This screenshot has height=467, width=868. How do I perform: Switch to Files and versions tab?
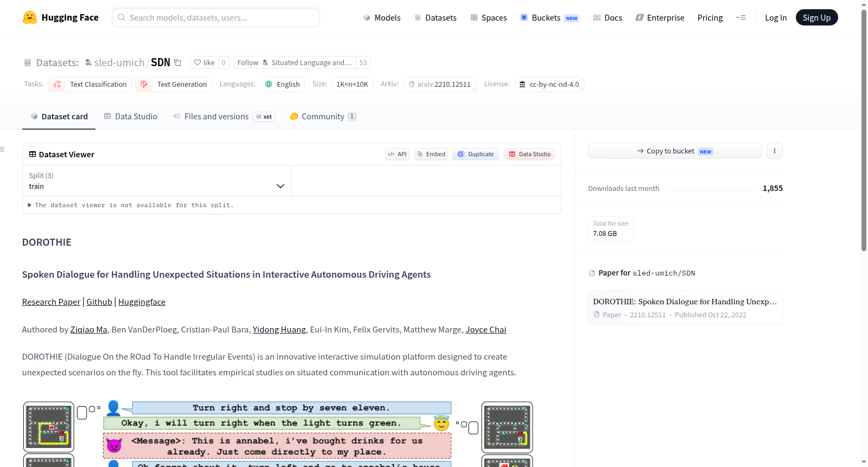(x=224, y=117)
